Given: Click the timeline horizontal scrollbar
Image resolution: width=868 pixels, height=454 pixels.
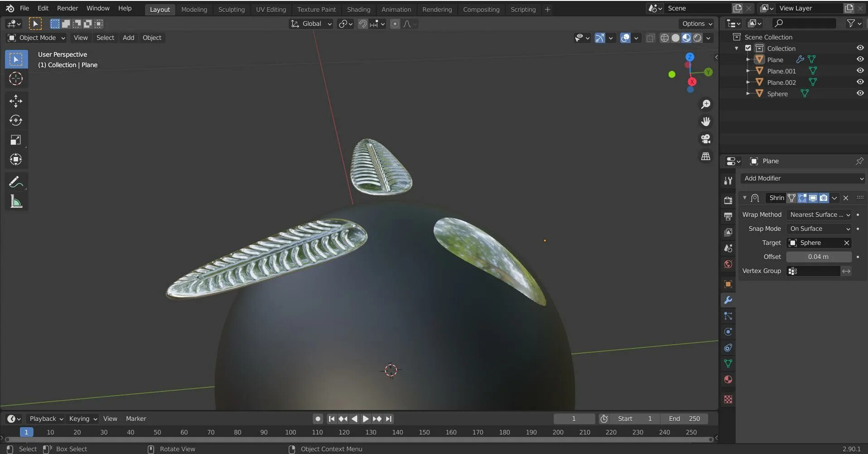Looking at the screenshot, I should 358,439.
